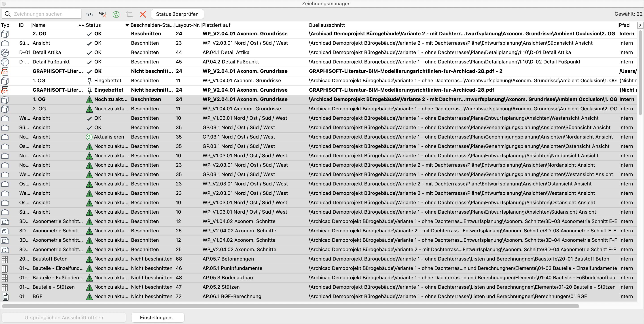Screen dimensions: 644x324
Task: Click the document icon for BGF row
Action: (x=5, y=297)
